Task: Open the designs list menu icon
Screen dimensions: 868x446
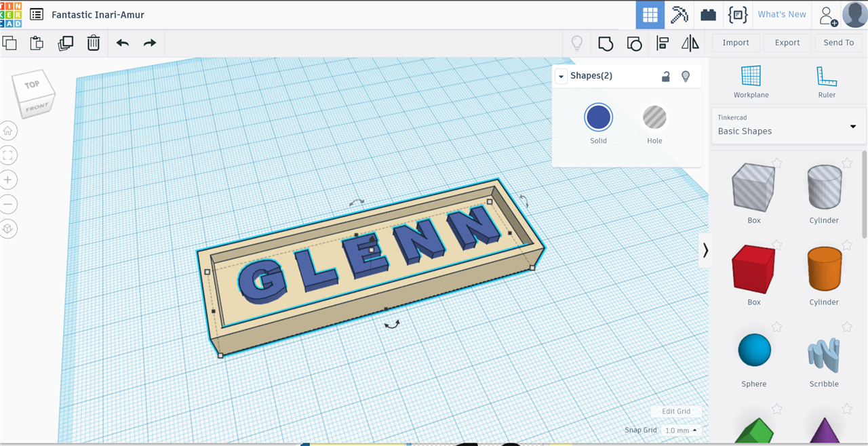Action: [x=37, y=14]
